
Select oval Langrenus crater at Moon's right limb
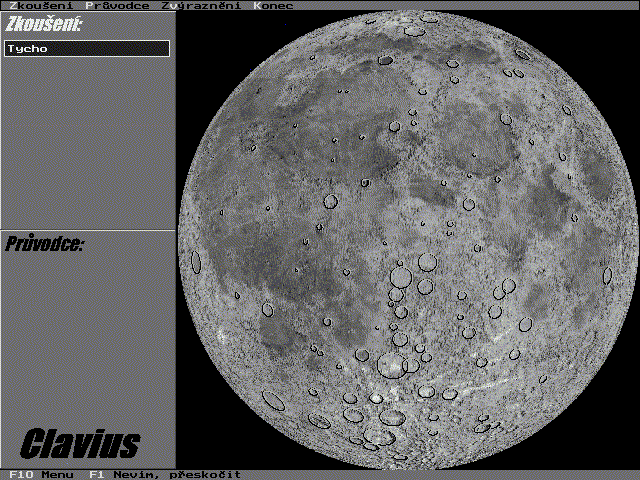606,275
